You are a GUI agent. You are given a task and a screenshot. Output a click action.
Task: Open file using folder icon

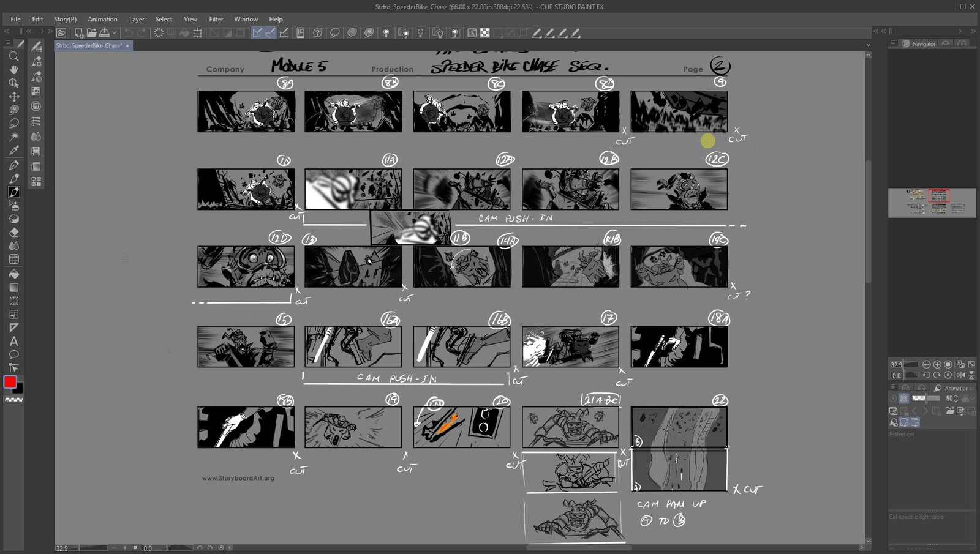pos(92,33)
